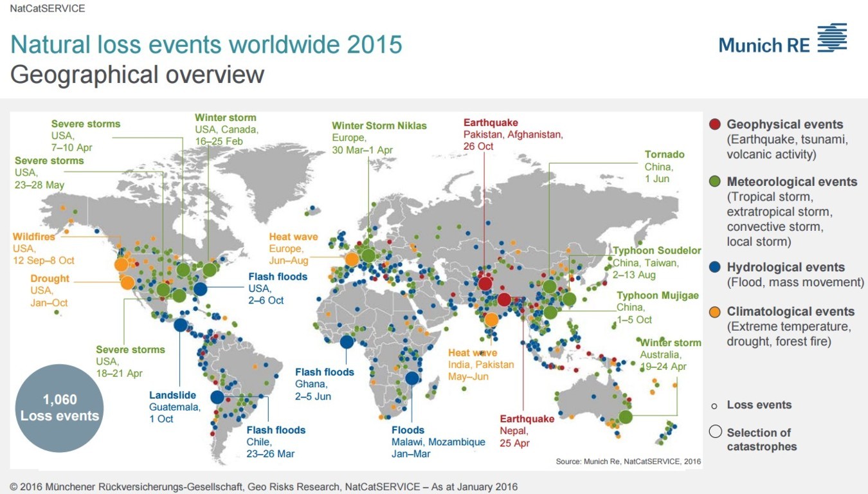Click the 'Winter storm Australia' label

(670, 354)
